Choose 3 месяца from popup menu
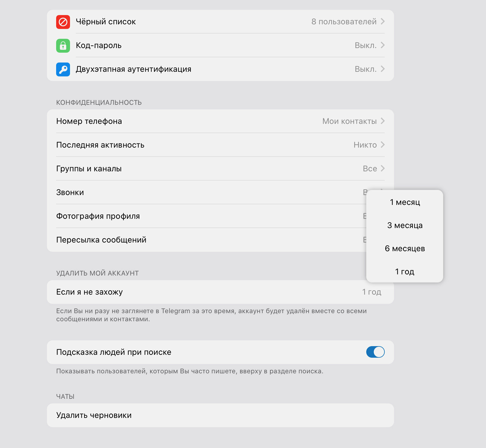The width and height of the screenshot is (486, 448). pyautogui.click(x=405, y=225)
